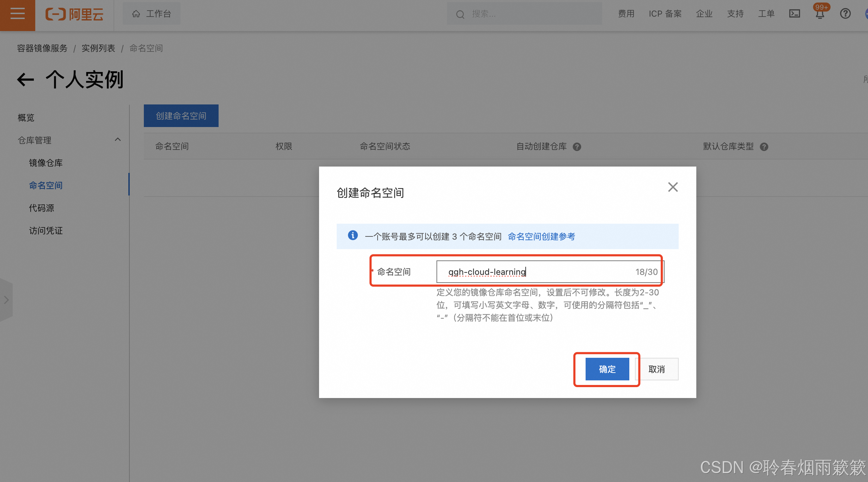This screenshot has height=482, width=868.
Task: Select 镜像仓库 in the sidebar
Action: [x=46, y=163]
